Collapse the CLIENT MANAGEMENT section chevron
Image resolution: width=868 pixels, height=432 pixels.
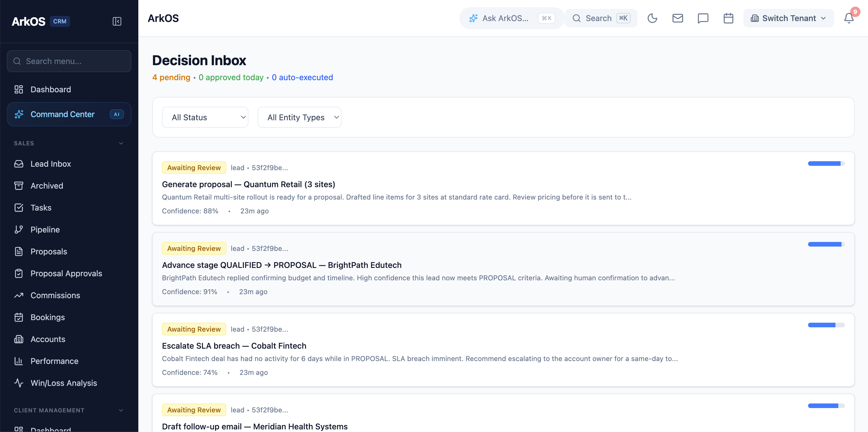(121, 410)
